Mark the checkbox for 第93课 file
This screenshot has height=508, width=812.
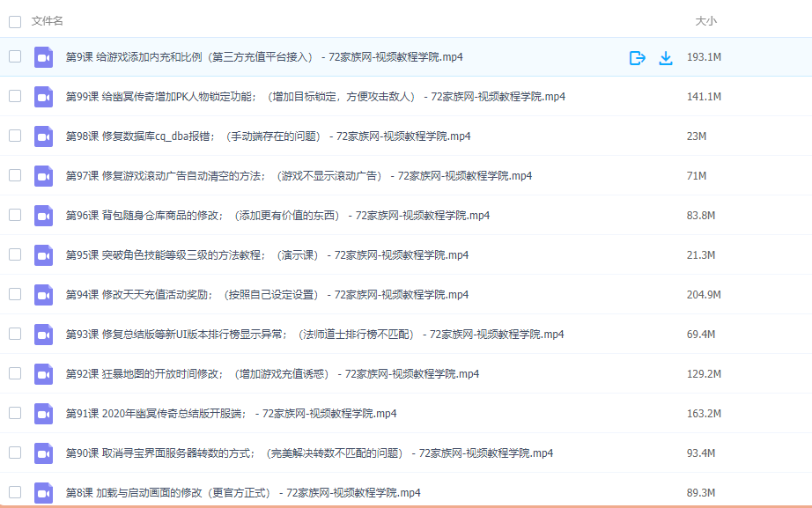(15, 334)
